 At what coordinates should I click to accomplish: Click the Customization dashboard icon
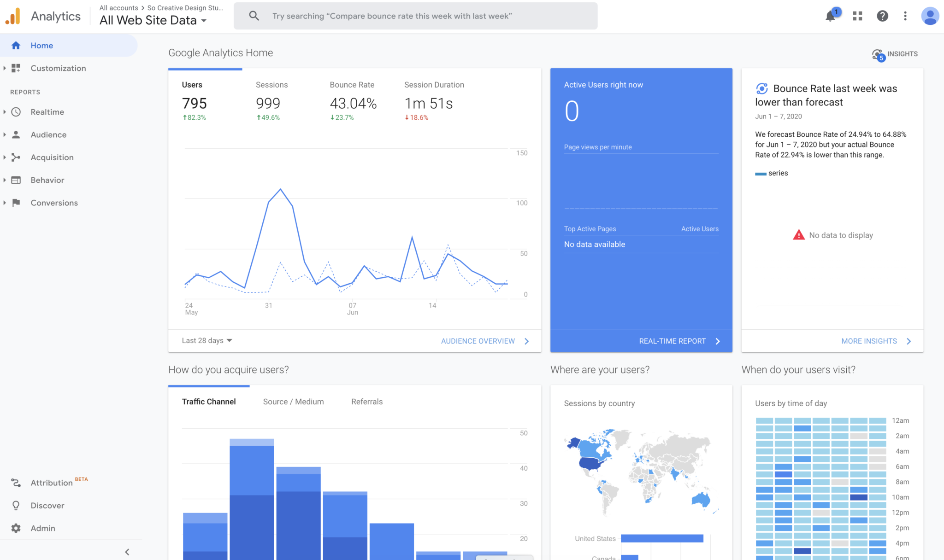click(x=16, y=68)
